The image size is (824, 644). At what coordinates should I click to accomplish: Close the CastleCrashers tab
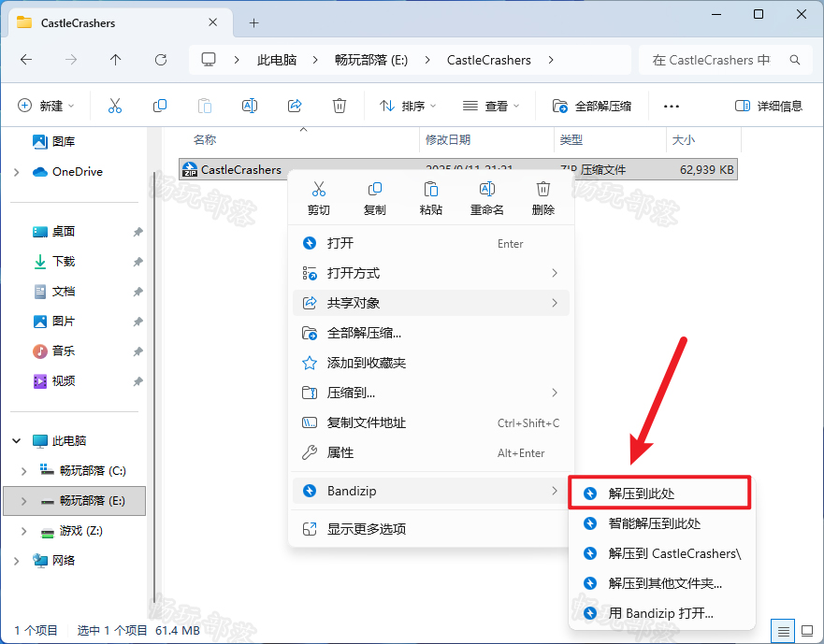tap(213, 22)
